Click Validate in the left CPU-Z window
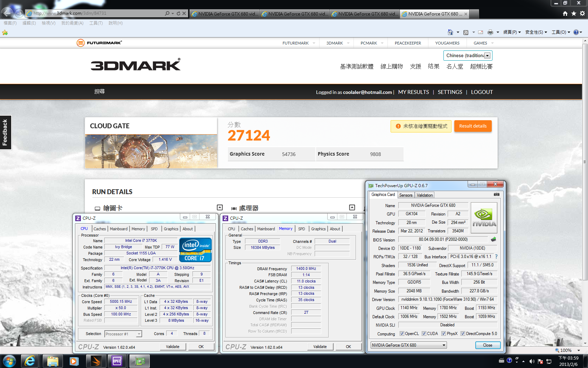 pos(173,347)
